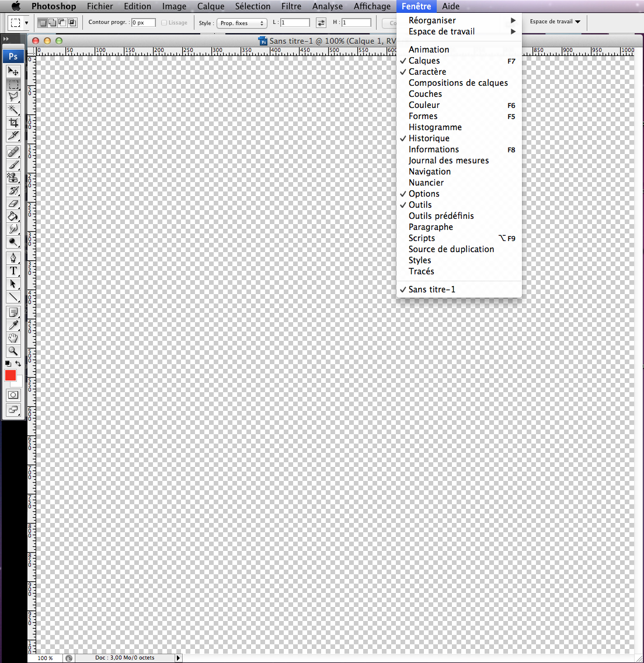The height and width of the screenshot is (663, 644).
Task: Click the Contour progr. input field
Action: point(144,23)
